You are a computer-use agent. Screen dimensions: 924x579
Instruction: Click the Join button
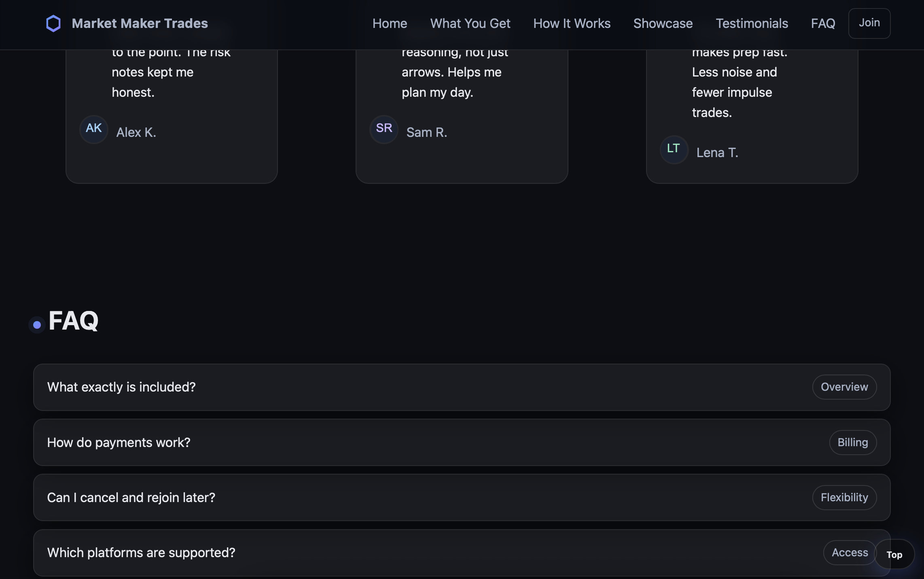869,23
